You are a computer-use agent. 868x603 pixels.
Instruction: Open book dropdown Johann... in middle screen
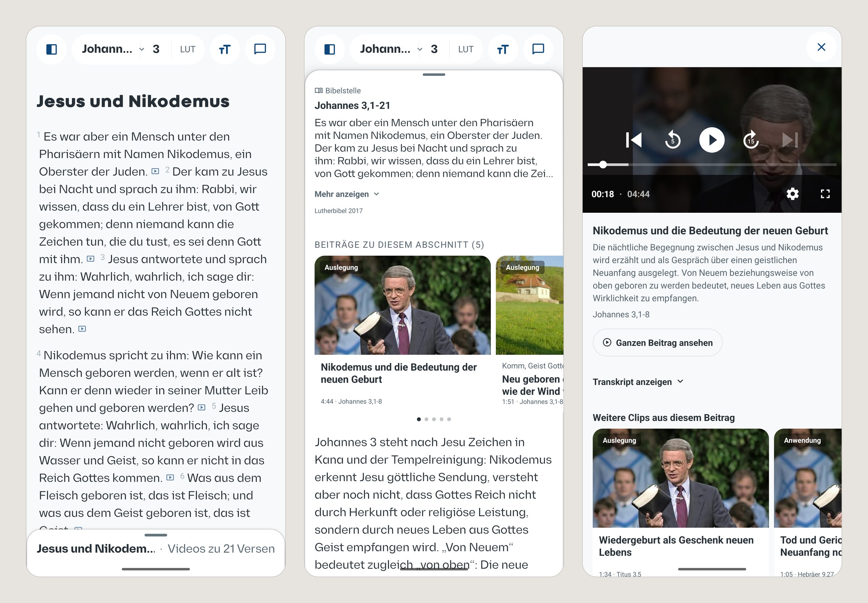pos(391,49)
